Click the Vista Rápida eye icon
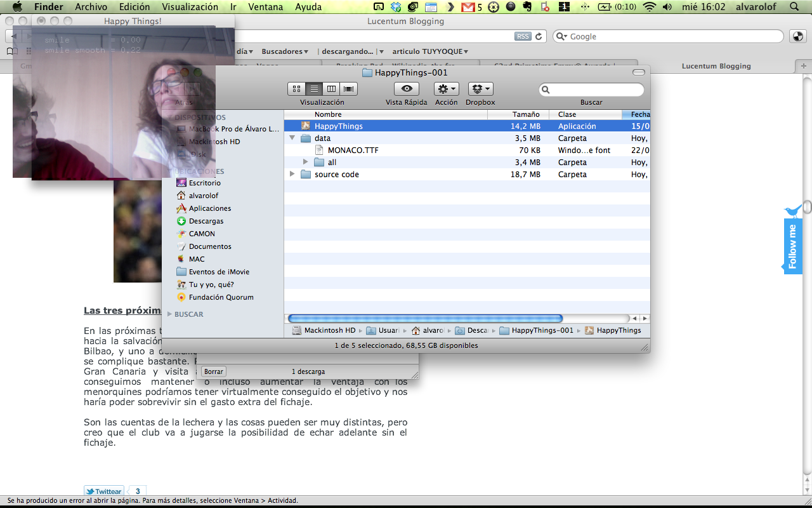 pos(406,89)
